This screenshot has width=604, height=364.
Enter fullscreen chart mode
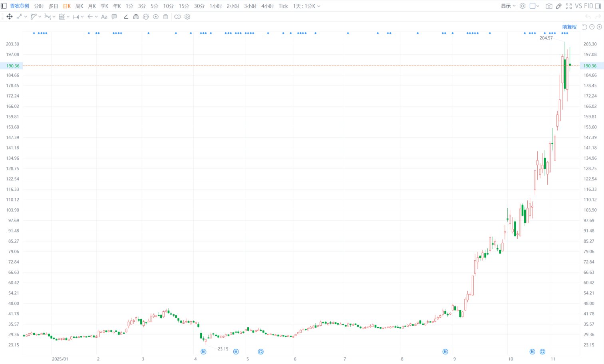point(568,6)
